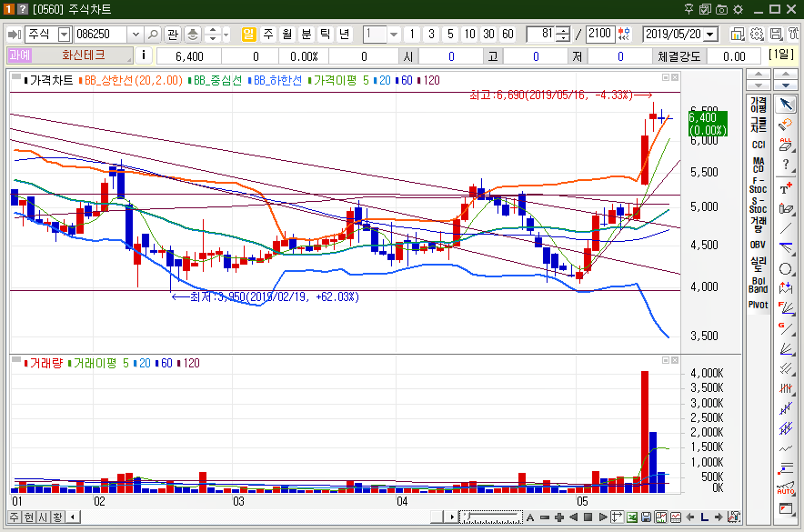Viewport: 804px width, 532px height.
Task: Select the MACD indicator tab
Action: coord(759,166)
